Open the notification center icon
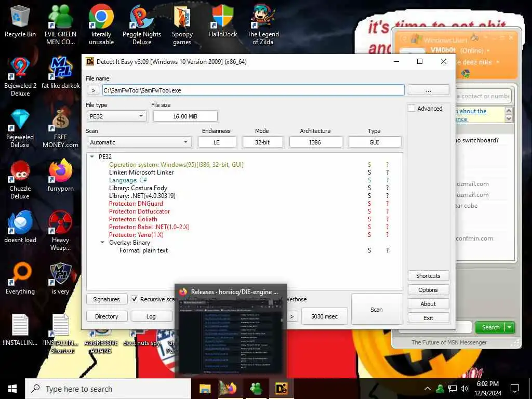532x399 pixels. click(515, 389)
